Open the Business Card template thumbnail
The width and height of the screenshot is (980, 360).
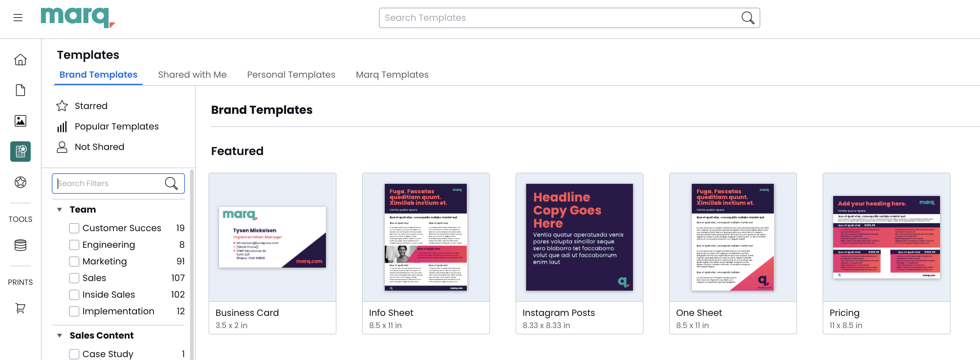(272, 237)
